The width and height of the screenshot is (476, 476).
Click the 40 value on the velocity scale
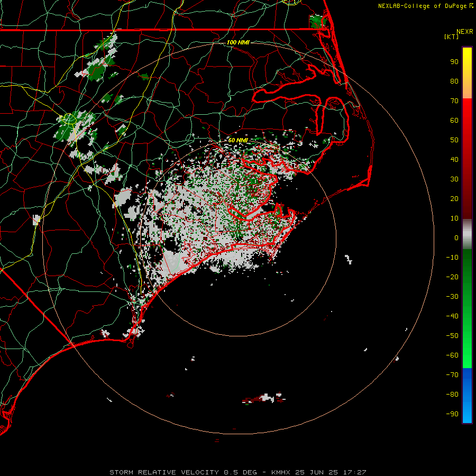click(454, 160)
